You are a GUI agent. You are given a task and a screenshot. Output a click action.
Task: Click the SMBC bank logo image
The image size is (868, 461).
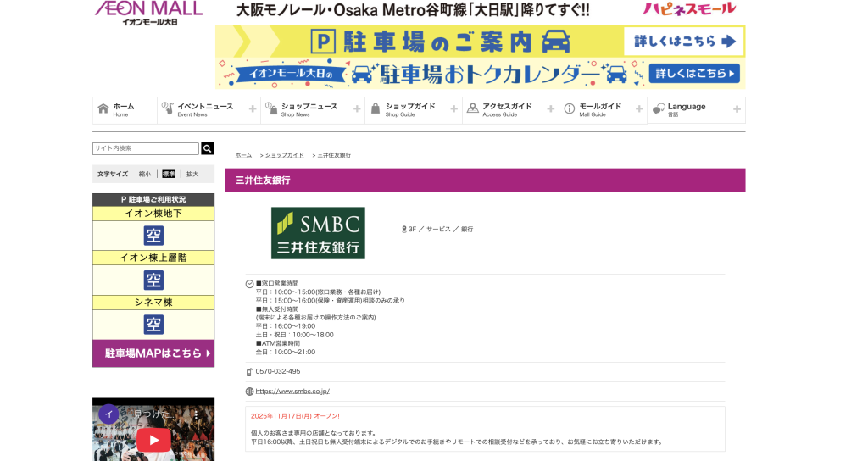[x=318, y=233]
